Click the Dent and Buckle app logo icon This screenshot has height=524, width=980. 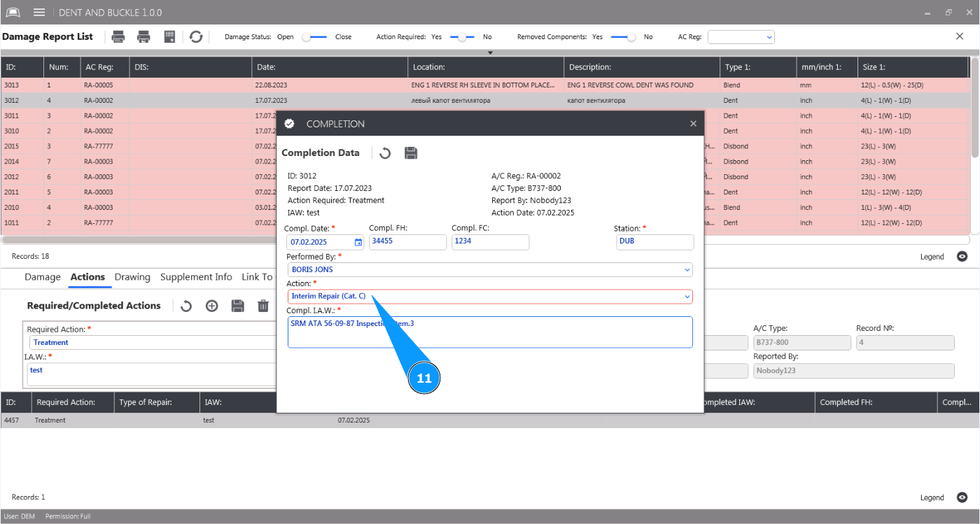tap(13, 13)
